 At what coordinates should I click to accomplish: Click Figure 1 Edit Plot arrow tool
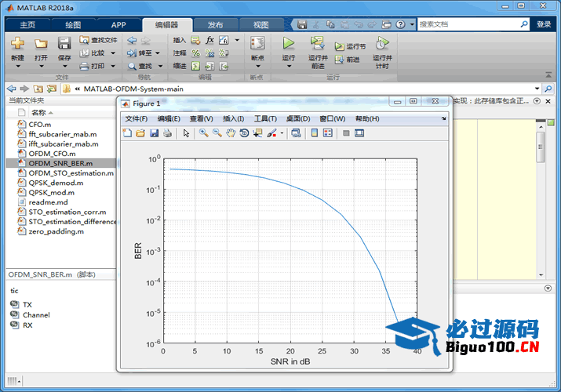(186, 133)
